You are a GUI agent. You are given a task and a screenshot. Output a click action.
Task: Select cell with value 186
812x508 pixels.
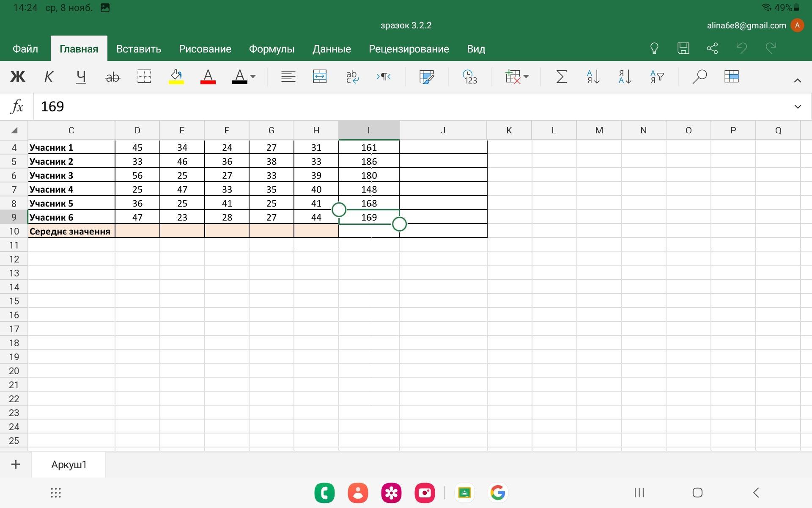click(369, 162)
